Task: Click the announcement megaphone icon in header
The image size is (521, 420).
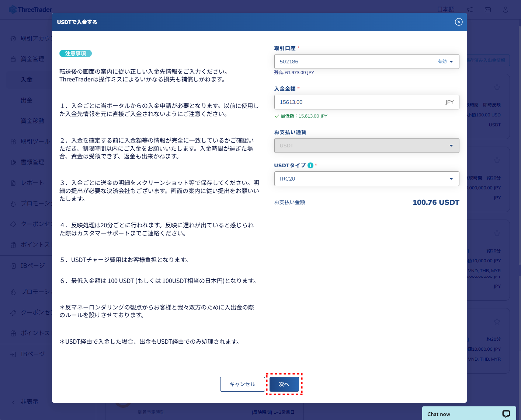Action: (470, 10)
